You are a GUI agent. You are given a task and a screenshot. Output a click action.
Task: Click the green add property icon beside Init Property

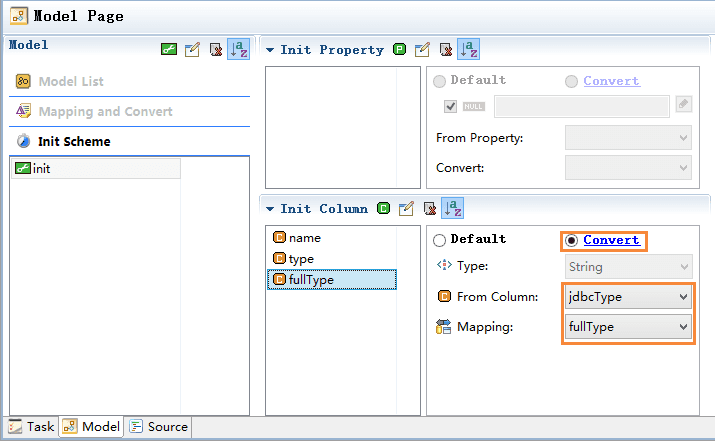tap(399, 49)
